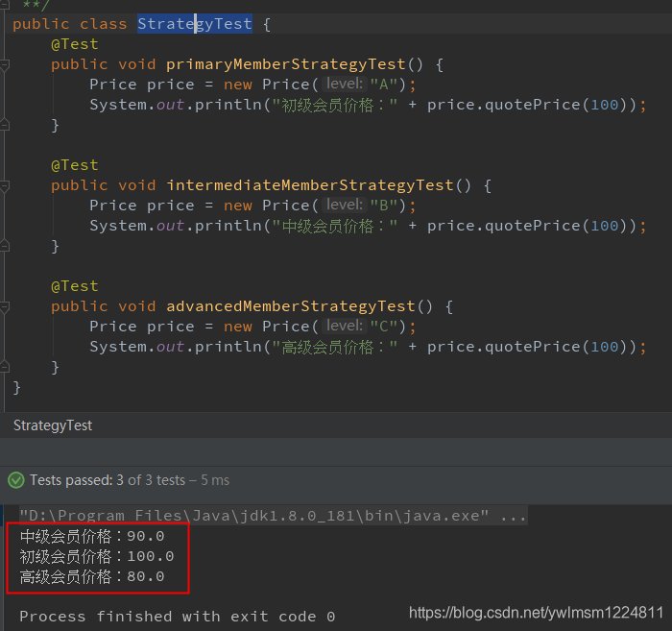
Task: Click the "高级会员价格：" string in code
Action: (335, 347)
